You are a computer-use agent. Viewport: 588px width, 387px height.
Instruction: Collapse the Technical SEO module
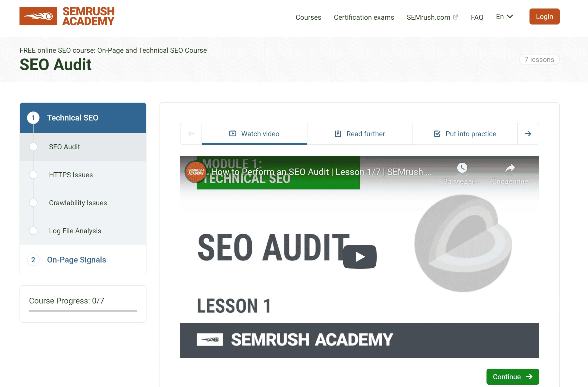[83, 118]
